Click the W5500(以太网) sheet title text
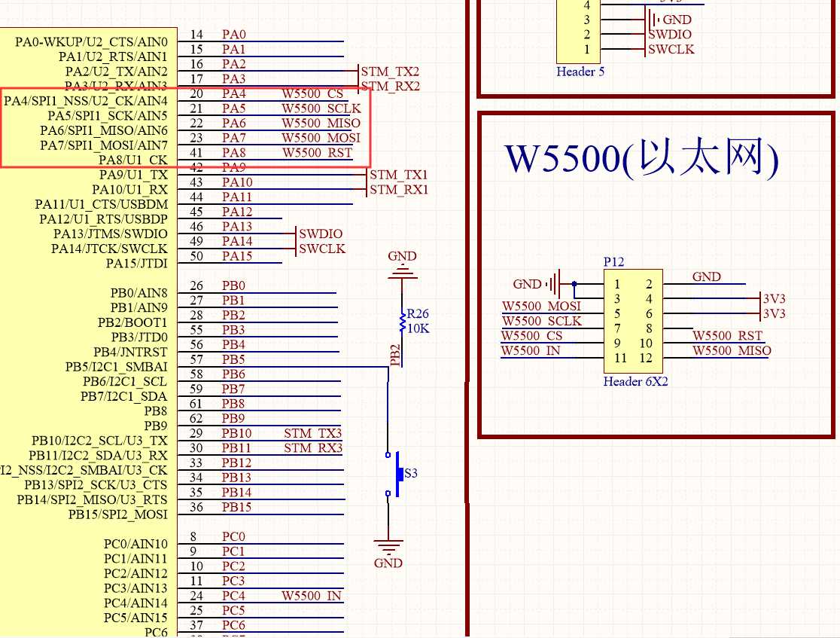 pyautogui.click(x=642, y=157)
